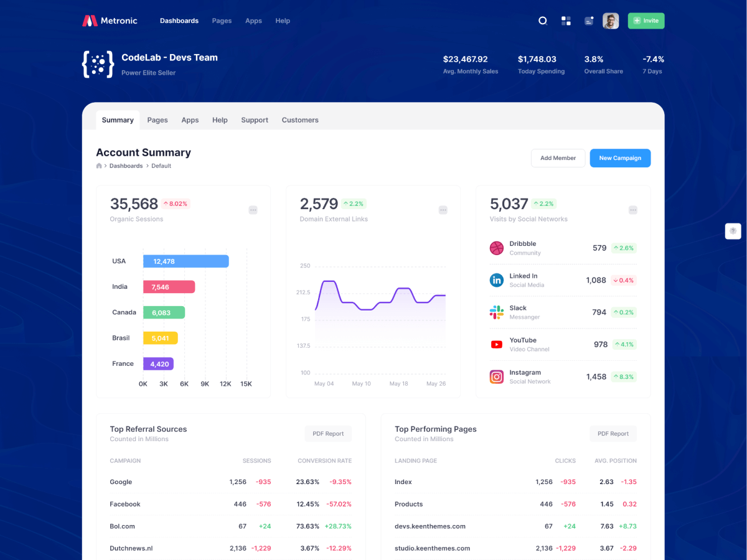Open the help question mark side widget
Image resolution: width=747 pixels, height=560 pixels.
pyautogui.click(x=733, y=231)
